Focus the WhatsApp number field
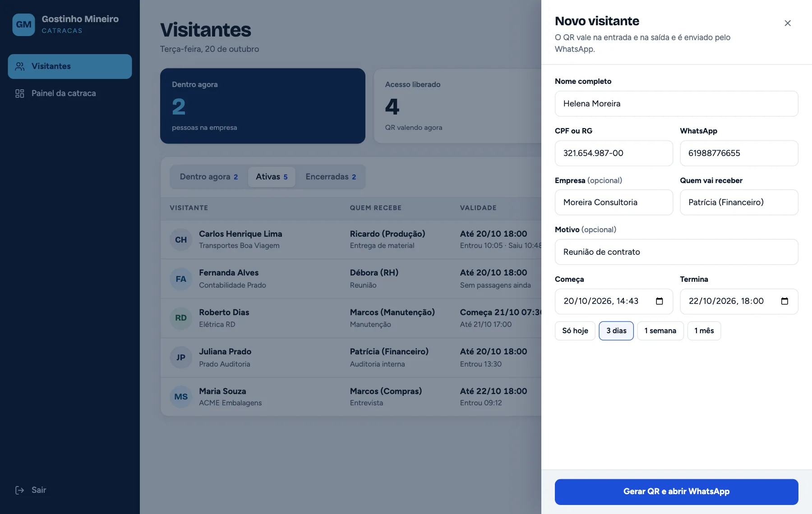The image size is (812, 514). click(x=739, y=153)
